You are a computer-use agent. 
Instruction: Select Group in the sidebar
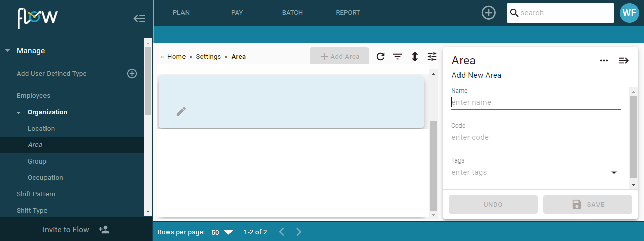click(x=37, y=162)
